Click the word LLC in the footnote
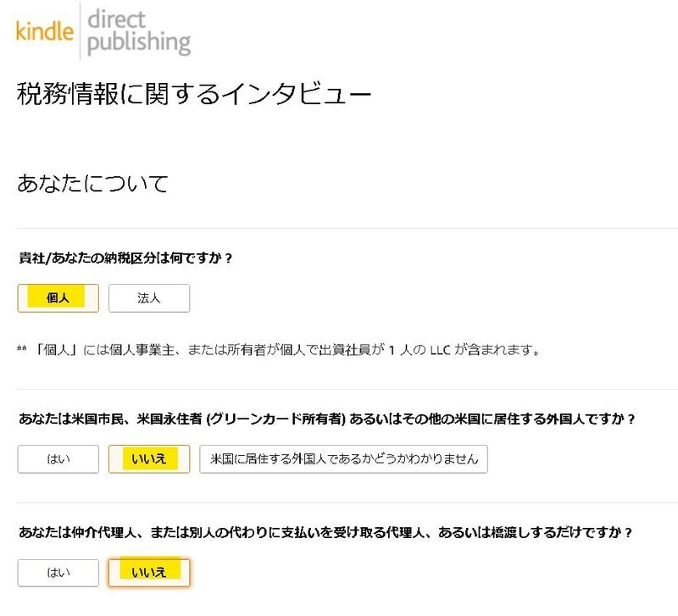678x616 pixels. point(436,349)
